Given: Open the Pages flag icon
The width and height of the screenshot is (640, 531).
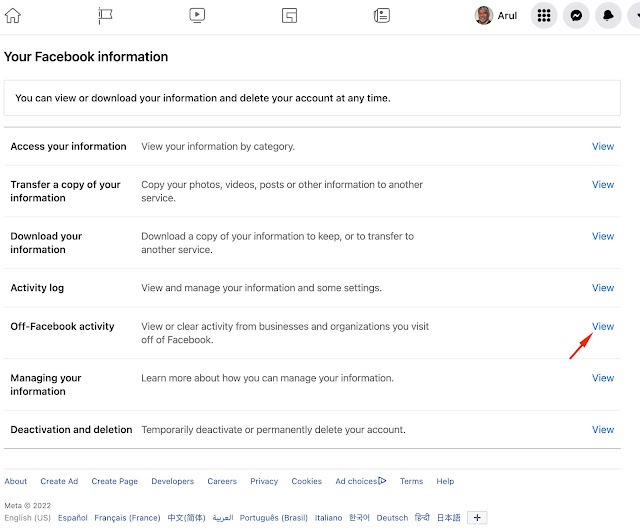Looking at the screenshot, I should pyautogui.click(x=105, y=16).
